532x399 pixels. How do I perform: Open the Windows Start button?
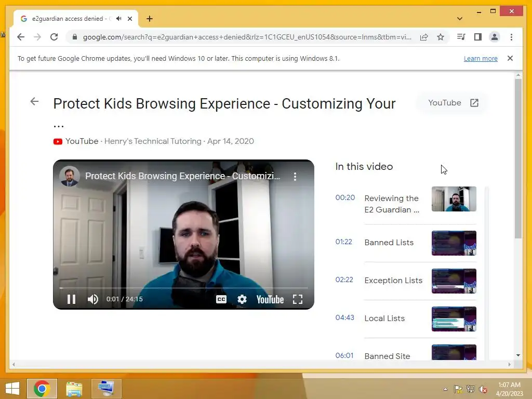[x=12, y=389]
